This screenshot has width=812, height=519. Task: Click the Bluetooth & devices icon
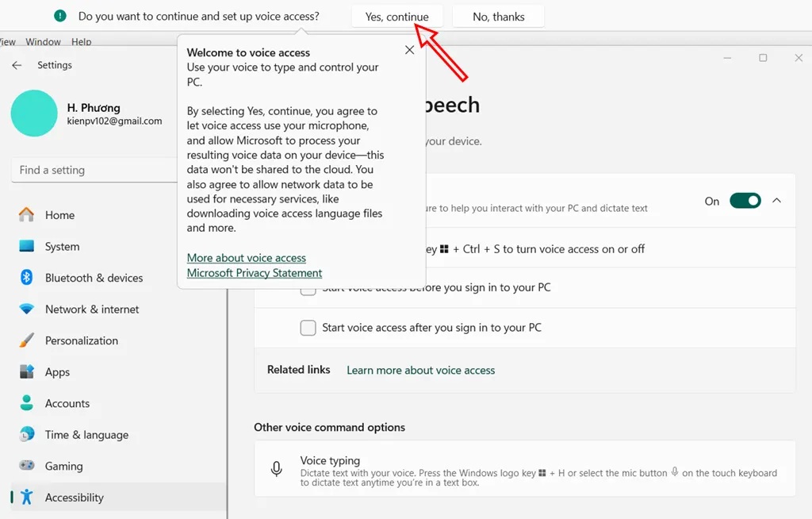coord(27,278)
